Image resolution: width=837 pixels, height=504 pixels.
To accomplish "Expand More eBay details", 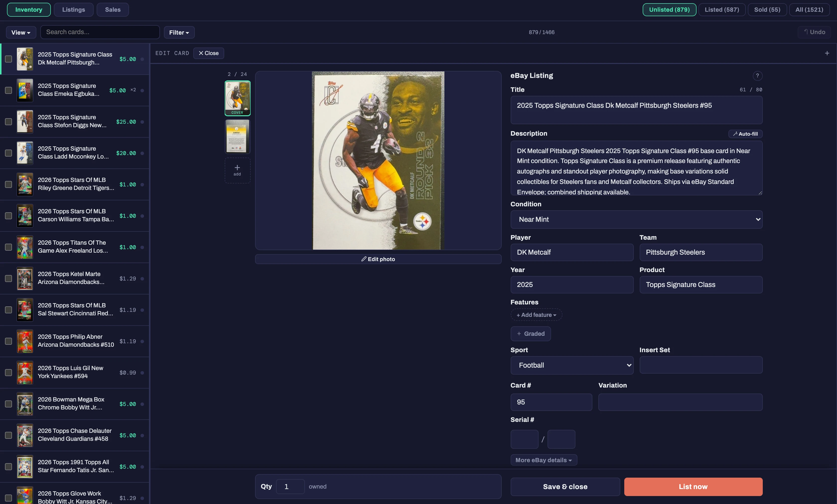I will click(x=544, y=460).
